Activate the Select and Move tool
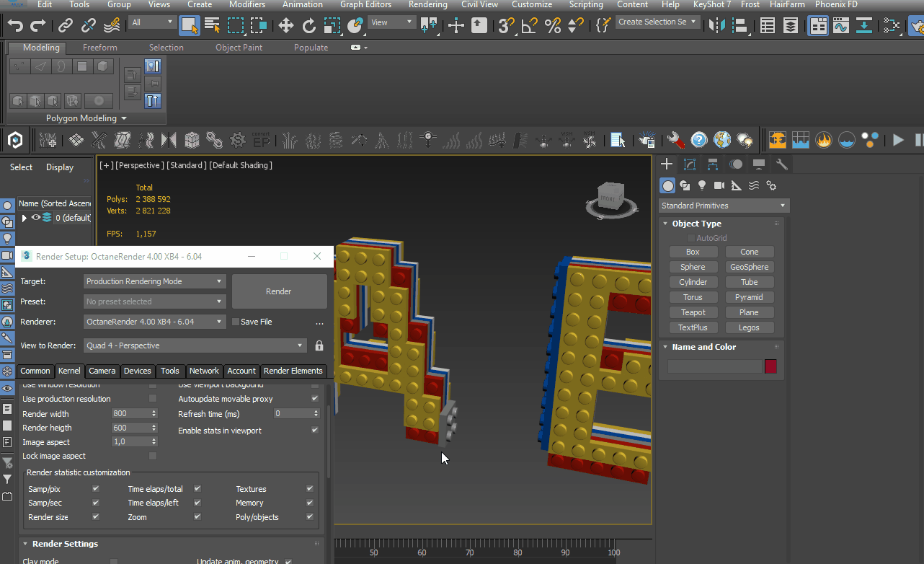The width and height of the screenshot is (924, 564). [x=286, y=26]
